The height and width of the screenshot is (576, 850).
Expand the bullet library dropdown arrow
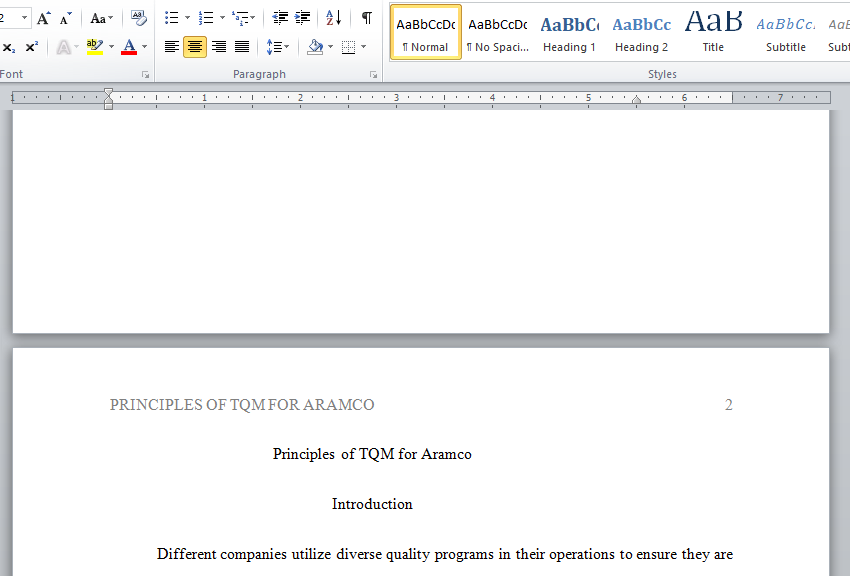pyautogui.click(x=188, y=18)
